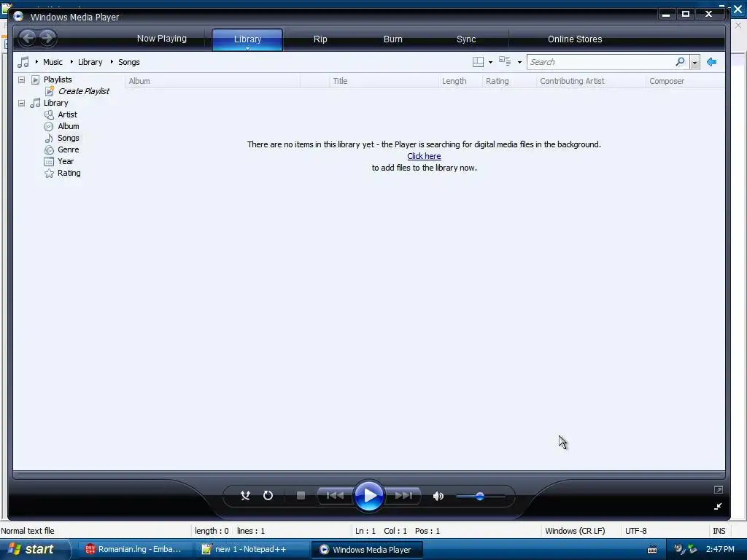Sort by the Album column header

(x=212, y=81)
